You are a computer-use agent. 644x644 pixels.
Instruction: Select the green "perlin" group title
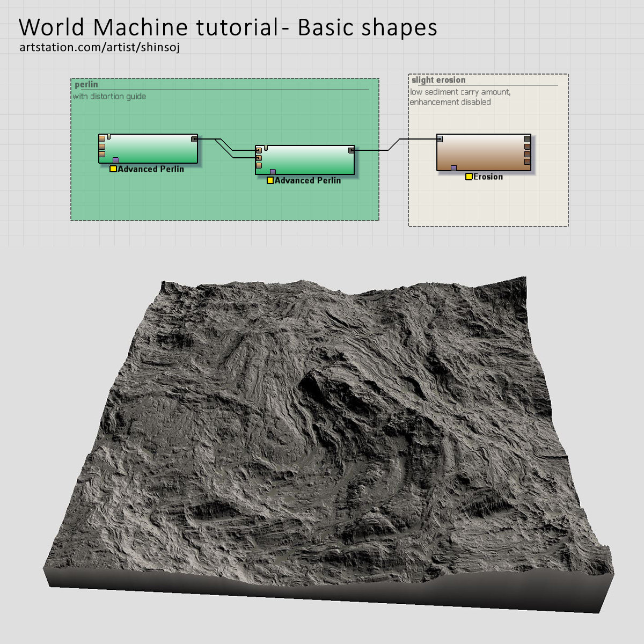(86, 84)
